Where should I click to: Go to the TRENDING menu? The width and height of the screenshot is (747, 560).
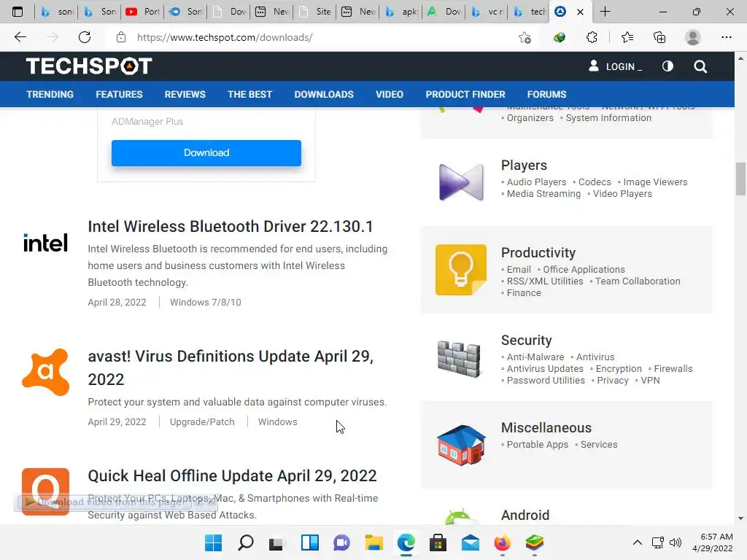[50, 94]
